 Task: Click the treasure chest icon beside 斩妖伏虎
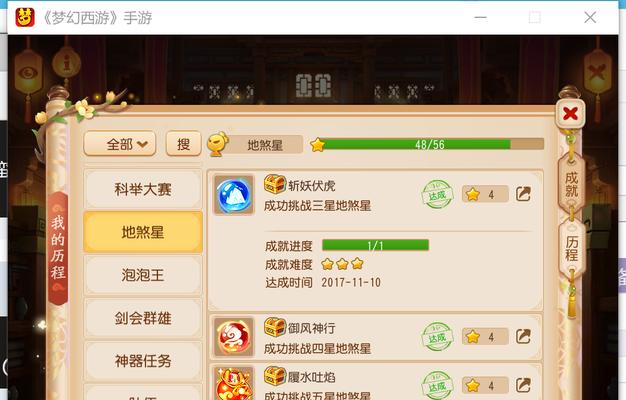point(275,184)
